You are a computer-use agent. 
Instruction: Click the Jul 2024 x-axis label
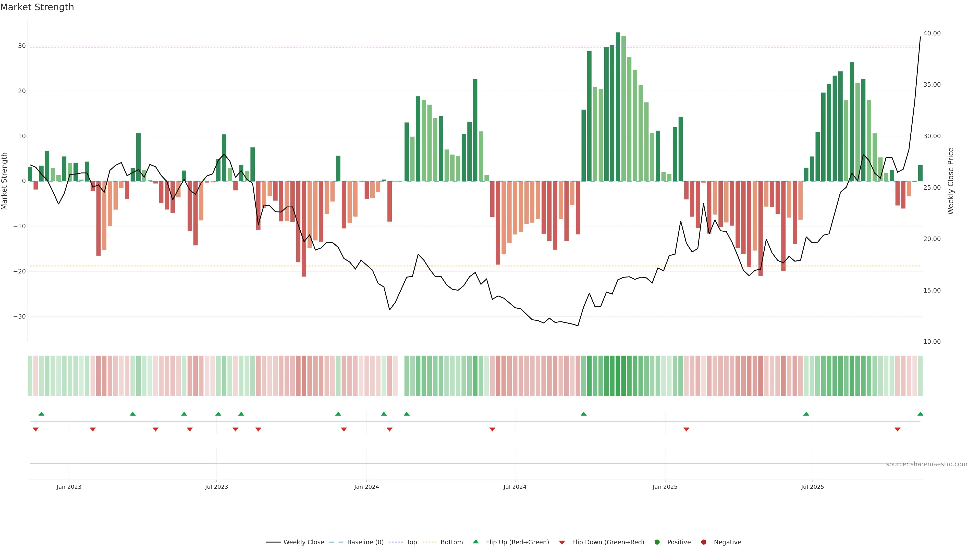(x=515, y=487)
